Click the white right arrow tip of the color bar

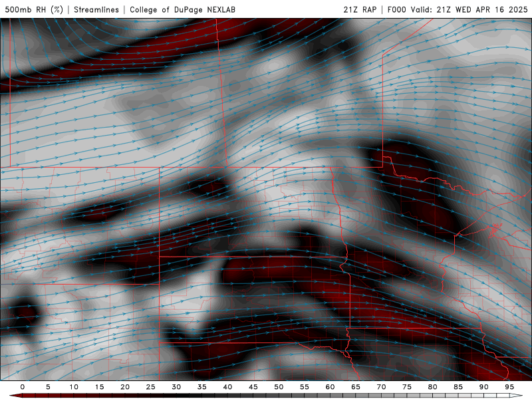coord(516,396)
